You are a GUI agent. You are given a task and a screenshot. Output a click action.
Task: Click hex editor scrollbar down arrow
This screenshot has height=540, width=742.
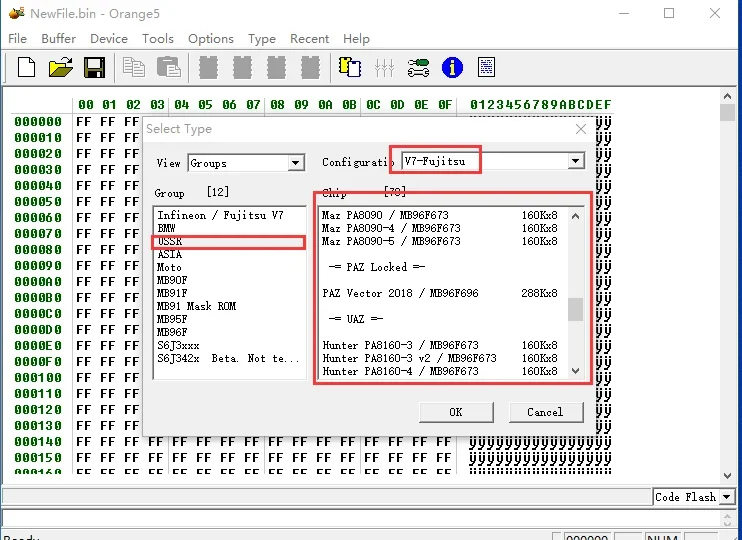tap(727, 475)
